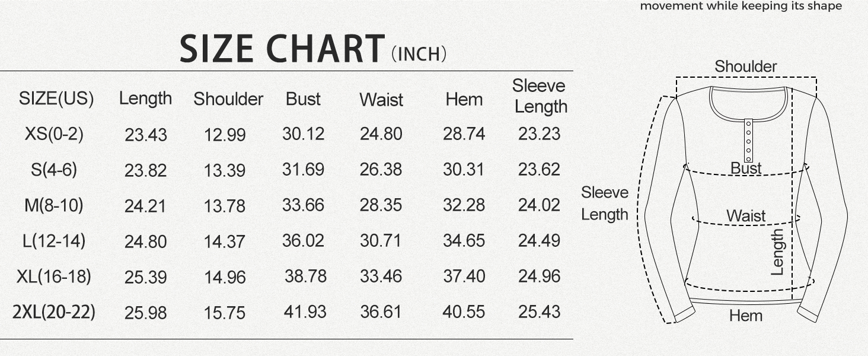Click the SIZE CHART title text
Viewport: 868px width, 356px height.
click(282, 49)
